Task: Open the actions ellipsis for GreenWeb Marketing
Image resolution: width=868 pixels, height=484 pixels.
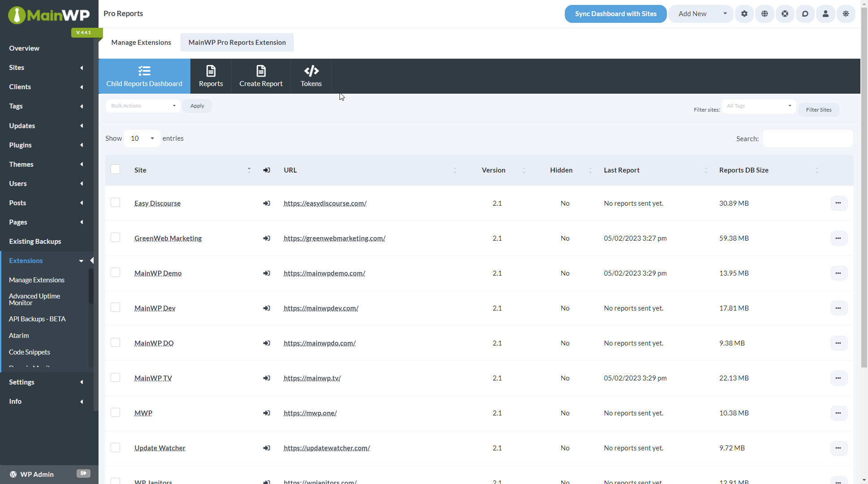Action: tap(838, 238)
